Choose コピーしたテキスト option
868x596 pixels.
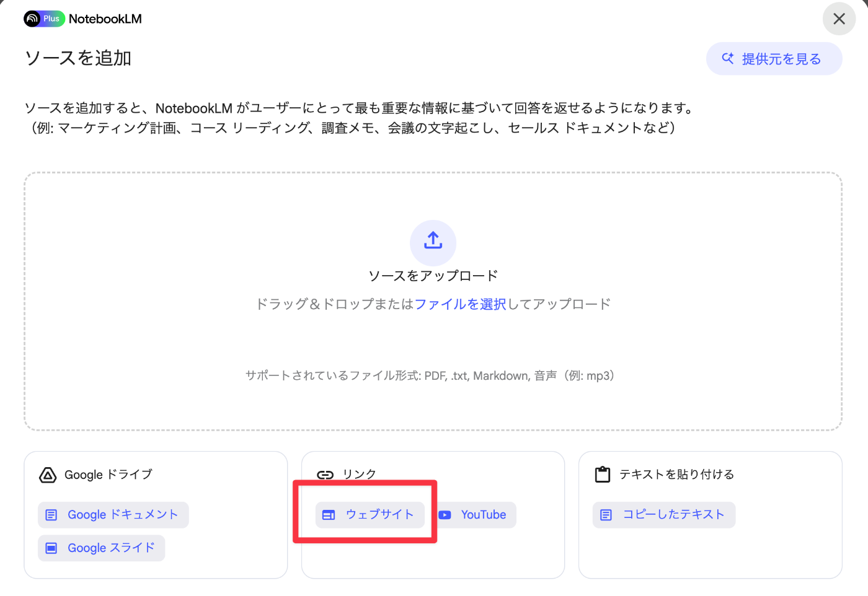click(x=664, y=515)
